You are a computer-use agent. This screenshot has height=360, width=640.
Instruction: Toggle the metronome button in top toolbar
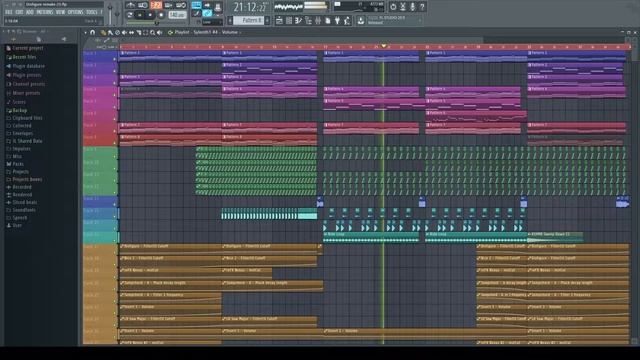[x=131, y=5]
